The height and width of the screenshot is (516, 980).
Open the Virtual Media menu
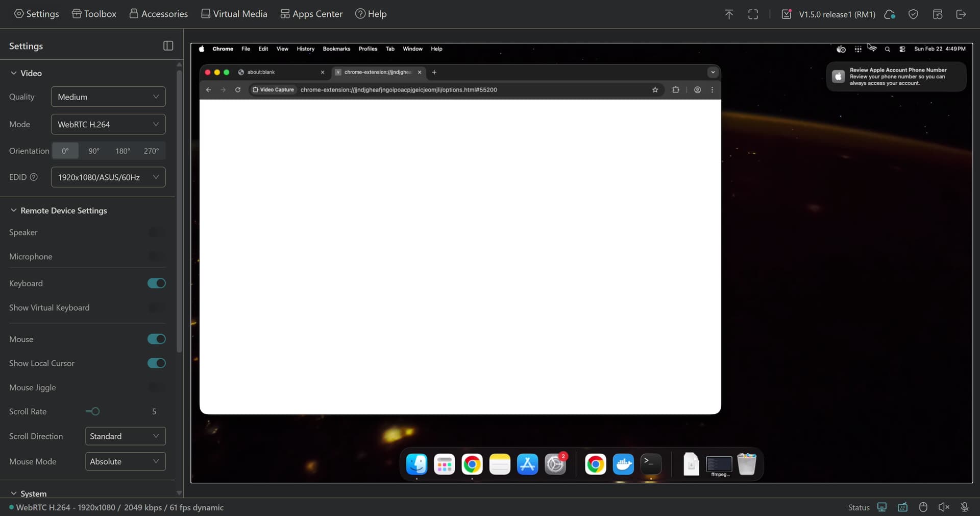pyautogui.click(x=234, y=14)
